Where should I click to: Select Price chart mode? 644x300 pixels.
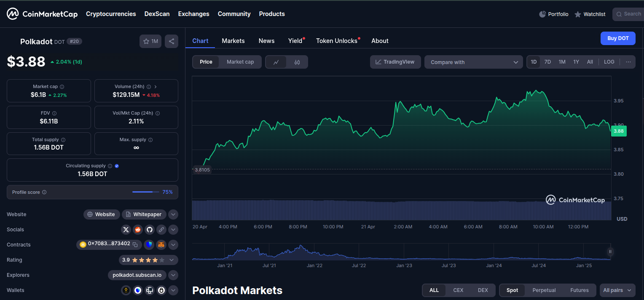(x=206, y=62)
